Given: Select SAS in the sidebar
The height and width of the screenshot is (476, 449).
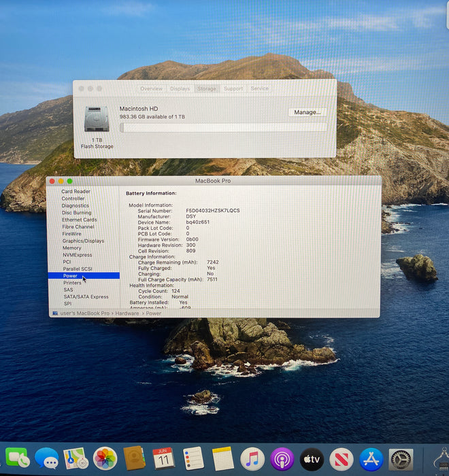Looking at the screenshot, I should 68,290.
